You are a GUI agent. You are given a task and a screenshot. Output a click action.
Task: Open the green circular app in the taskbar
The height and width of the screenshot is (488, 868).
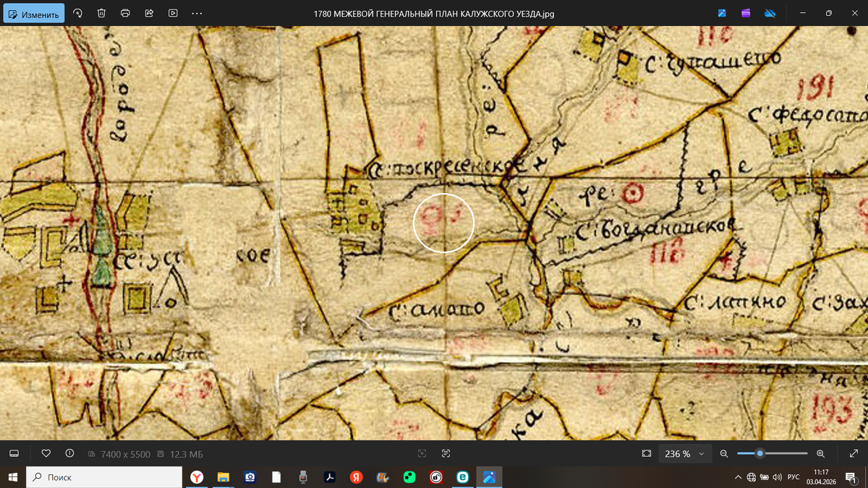click(x=409, y=477)
